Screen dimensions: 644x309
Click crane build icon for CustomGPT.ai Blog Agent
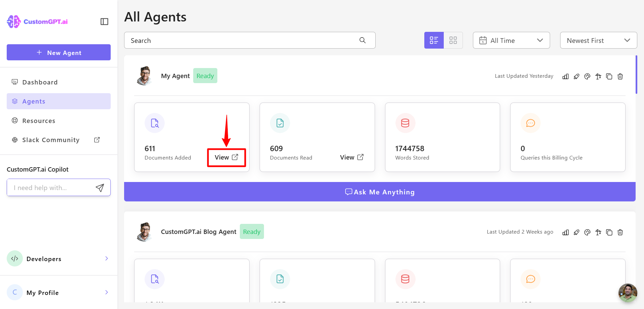point(598,232)
